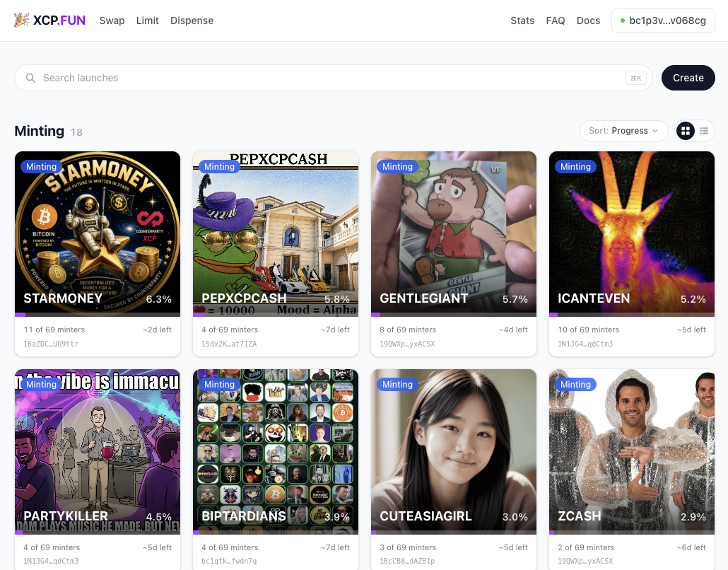Image resolution: width=728 pixels, height=570 pixels.
Task: Click the Create button
Action: point(688,78)
